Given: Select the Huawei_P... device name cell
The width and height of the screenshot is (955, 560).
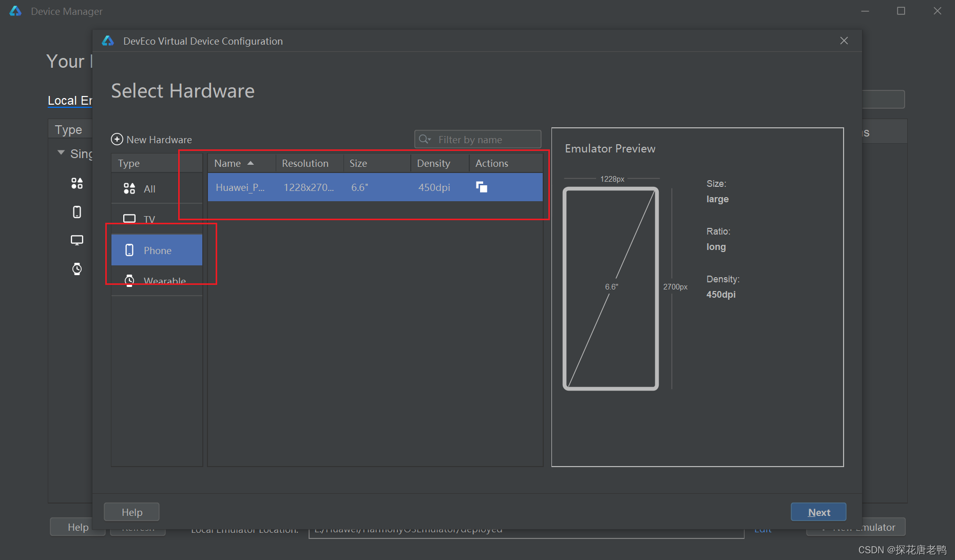Looking at the screenshot, I should coord(240,187).
